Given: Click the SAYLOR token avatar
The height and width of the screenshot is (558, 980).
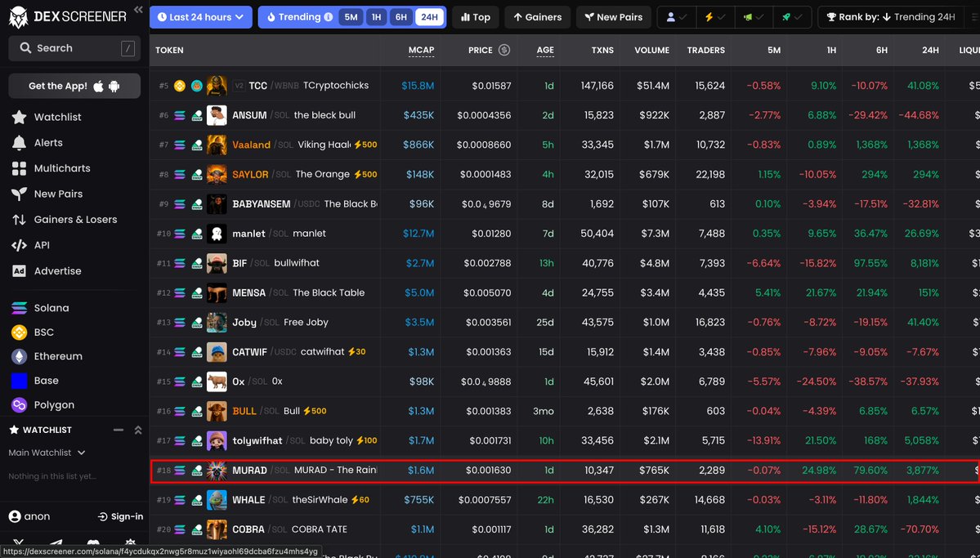Looking at the screenshot, I should click(217, 174).
